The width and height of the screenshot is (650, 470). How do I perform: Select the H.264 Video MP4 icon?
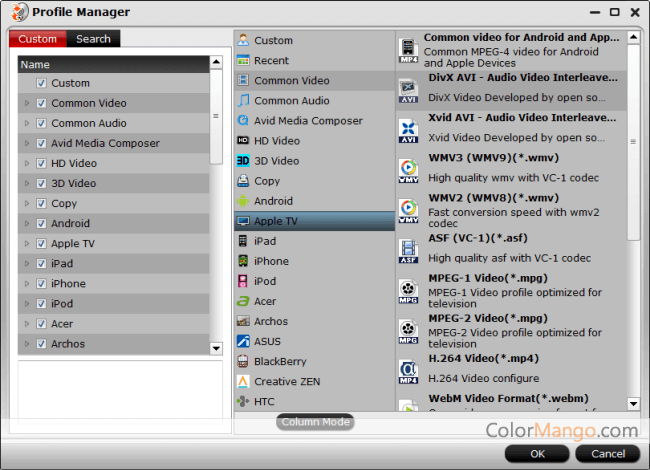408,372
